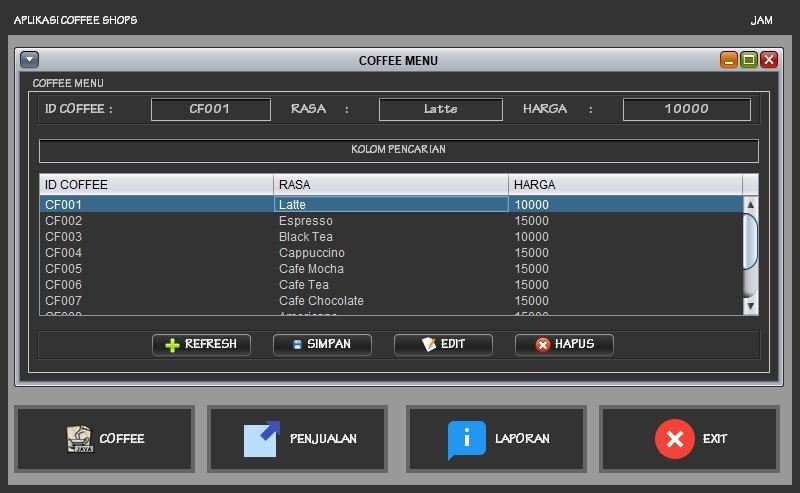Screen dimensions: 800x493
Task: Click the red circle Exit icon
Action: (x=674, y=439)
